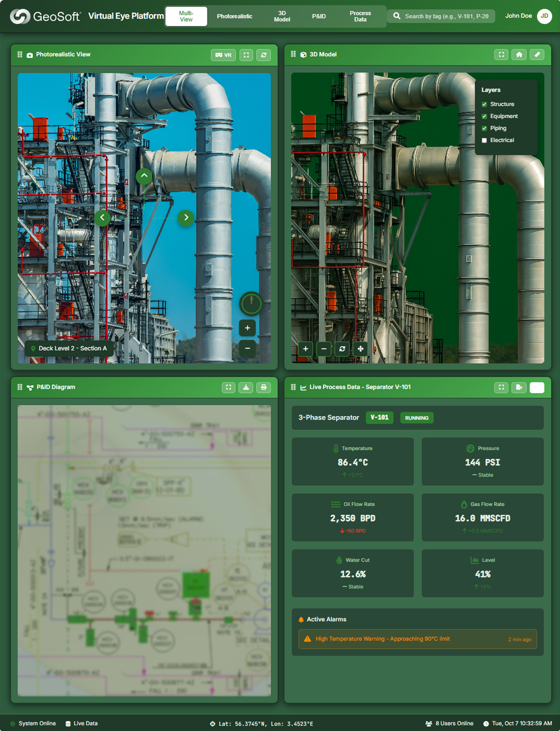This screenshot has height=731, width=560.
Task: Print the P&ID Diagram
Action: click(263, 387)
